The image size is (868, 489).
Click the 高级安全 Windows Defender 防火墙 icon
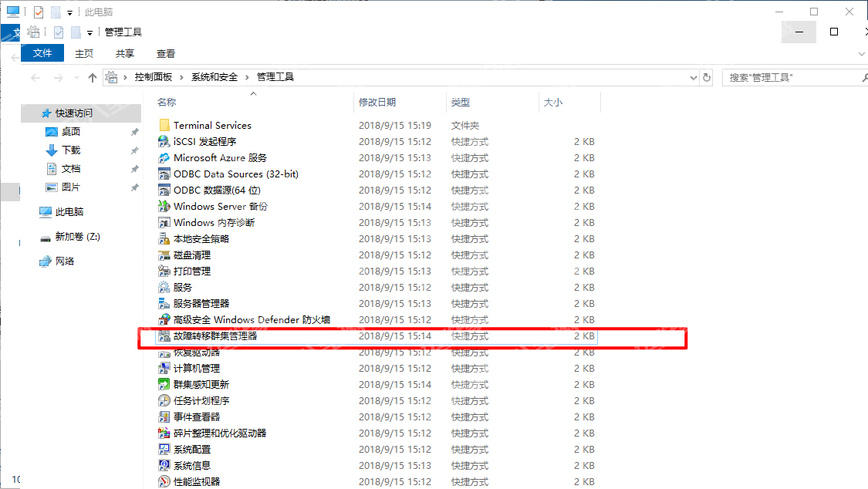(x=164, y=320)
